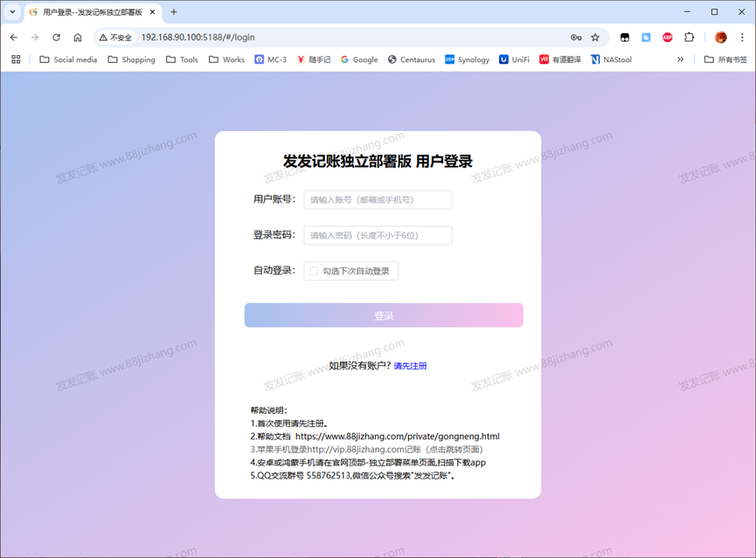Click the black extension icon beside the star
The image size is (756, 558).
pos(625,37)
